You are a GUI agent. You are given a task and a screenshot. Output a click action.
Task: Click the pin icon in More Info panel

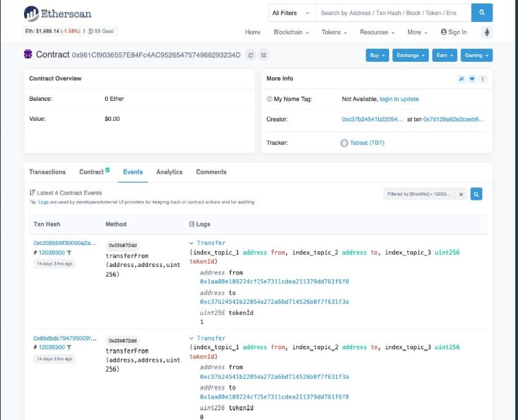click(x=462, y=79)
